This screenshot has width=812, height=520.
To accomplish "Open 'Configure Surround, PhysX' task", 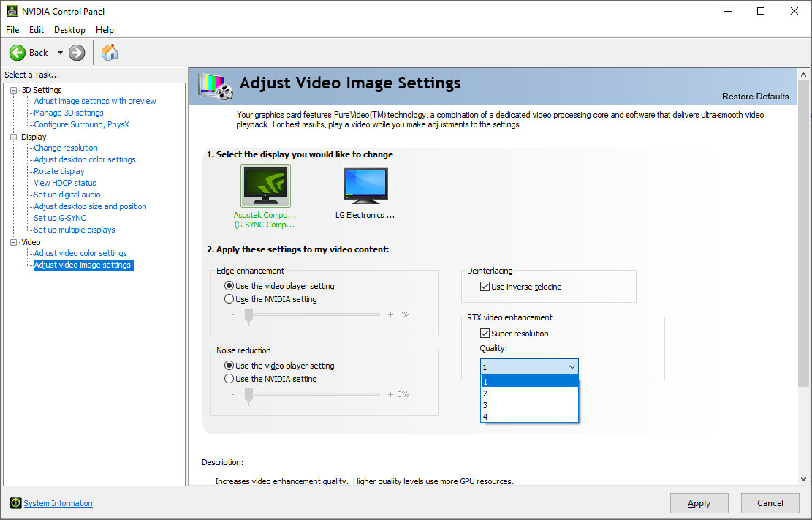I will pyautogui.click(x=81, y=124).
